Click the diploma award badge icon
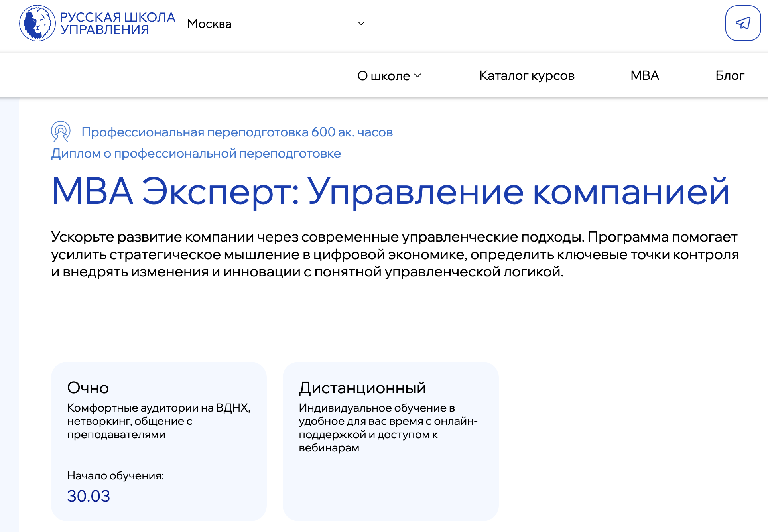The width and height of the screenshot is (768, 532). tap(61, 132)
